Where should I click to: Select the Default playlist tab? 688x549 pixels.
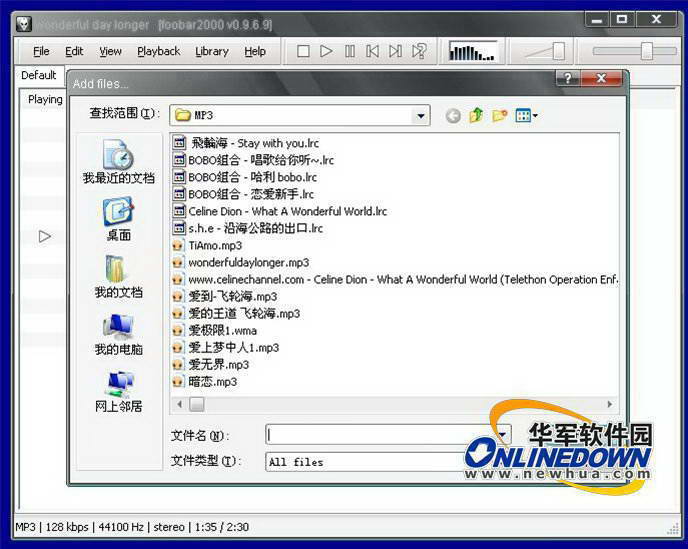pyautogui.click(x=39, y=75)
